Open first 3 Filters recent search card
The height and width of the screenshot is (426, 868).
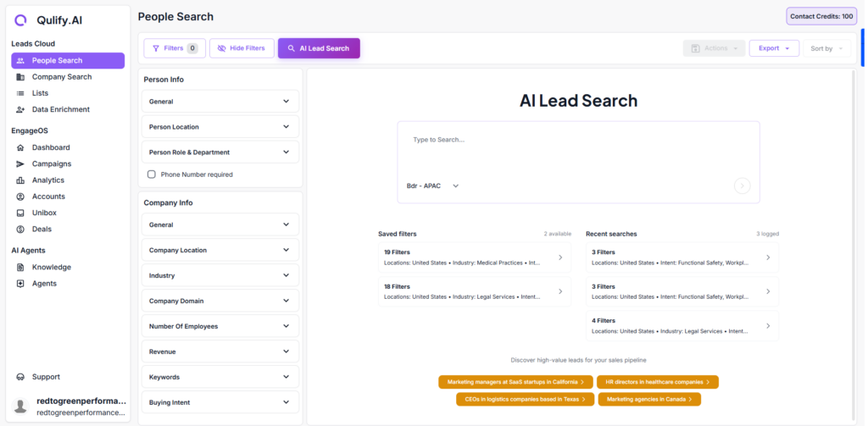[682, 257]
